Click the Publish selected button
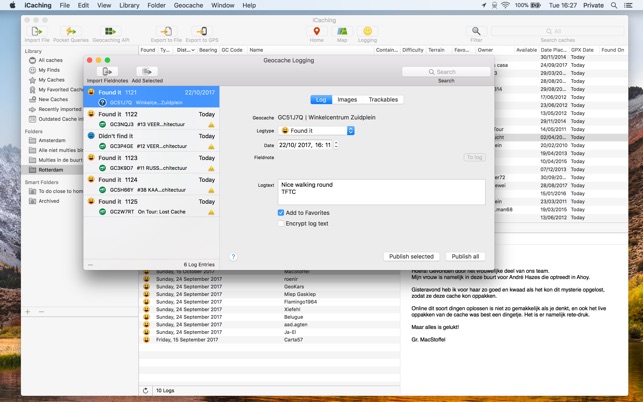This screenshot has height=402, width=643. click(411, 256)
